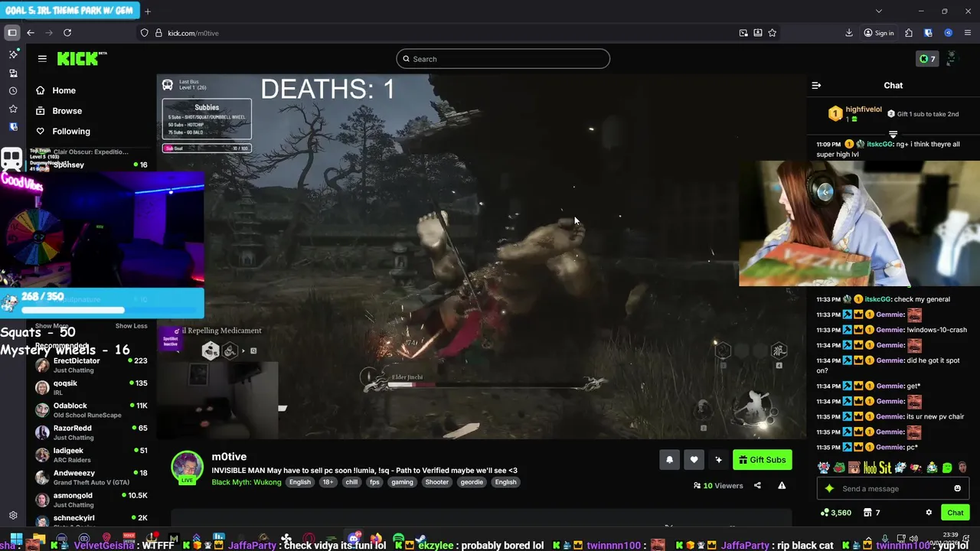Toggle stream notifications bell

tap(669, 459)
